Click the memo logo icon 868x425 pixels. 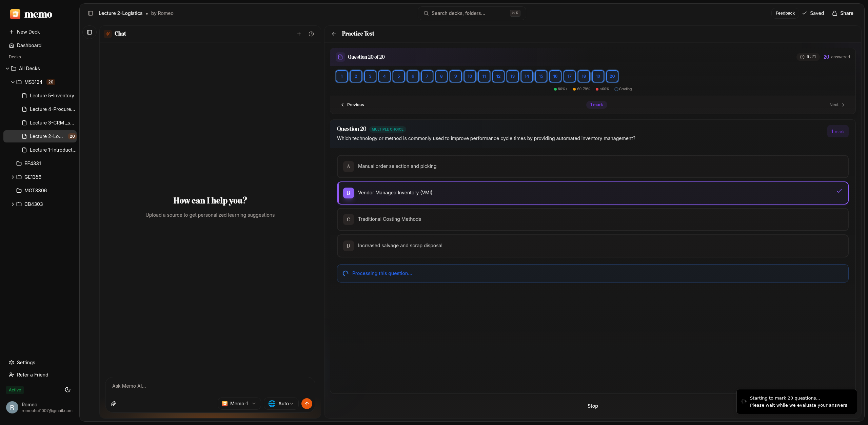(x=15, y=14)
